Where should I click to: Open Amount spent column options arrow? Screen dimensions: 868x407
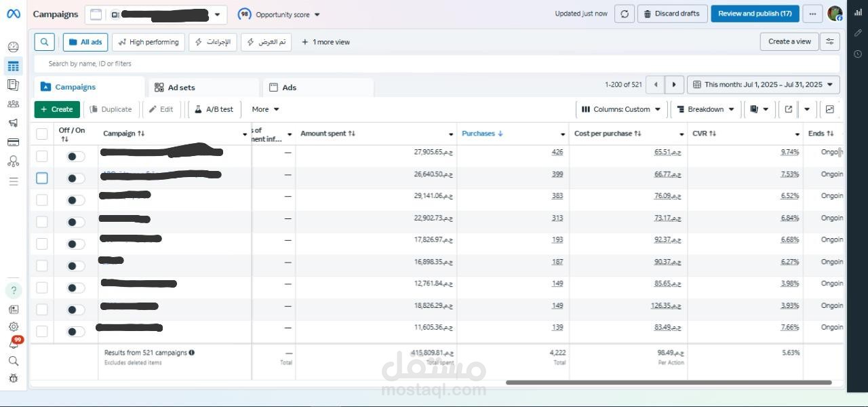[x=451, y=134]
